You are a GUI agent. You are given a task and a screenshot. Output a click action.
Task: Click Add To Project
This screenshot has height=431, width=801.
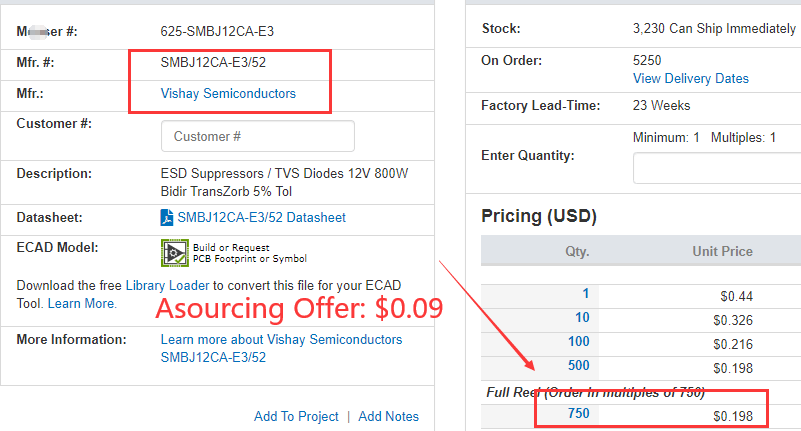pyautogui.click(x=296, y=417)
